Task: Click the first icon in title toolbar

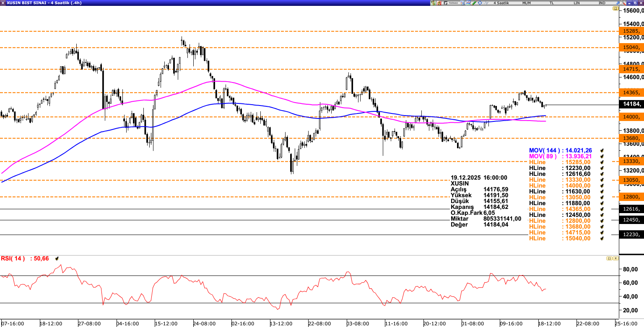Action: (433, 3)
